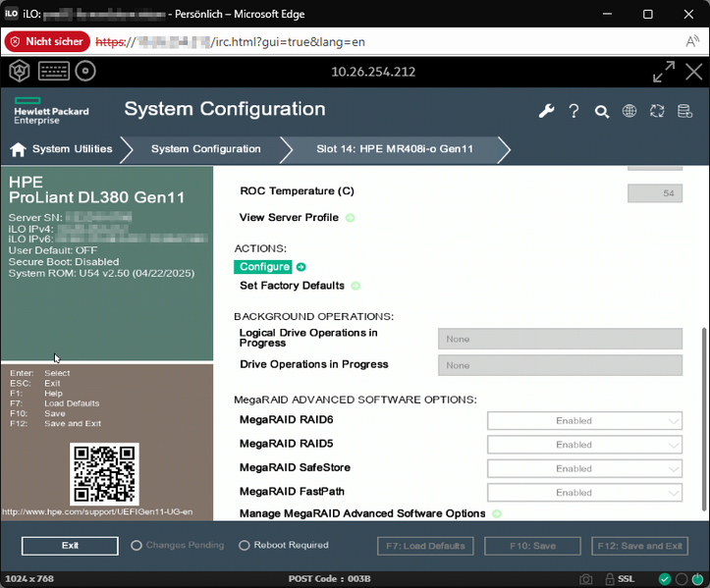Click Drive Operations in Progress field

click(560, 365)
